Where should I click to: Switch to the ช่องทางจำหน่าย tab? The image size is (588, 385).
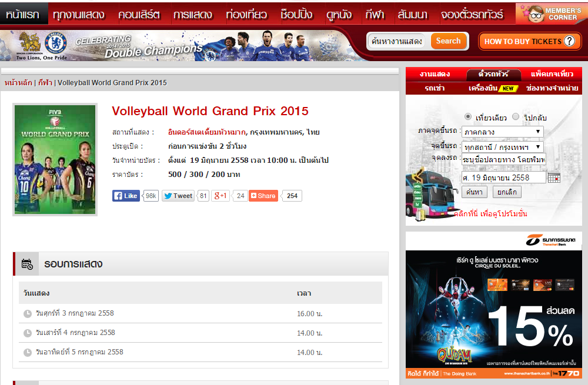pos(552,88)
